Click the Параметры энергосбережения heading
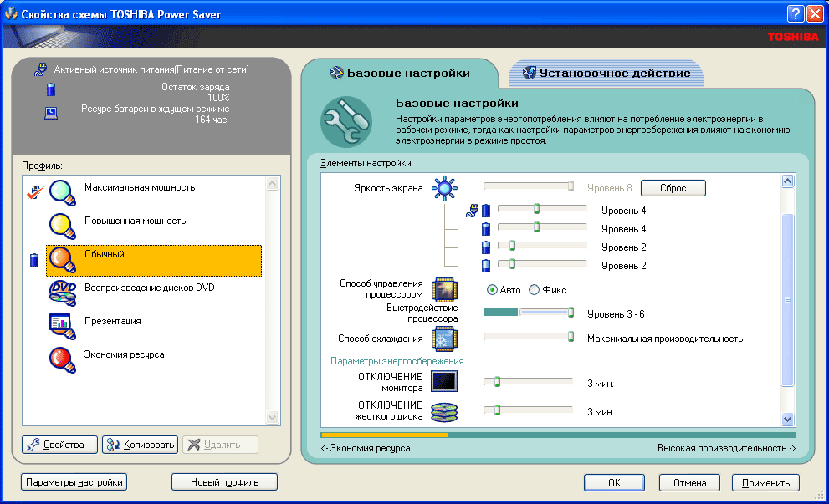 pyautogui.click(x=397, y=361)
